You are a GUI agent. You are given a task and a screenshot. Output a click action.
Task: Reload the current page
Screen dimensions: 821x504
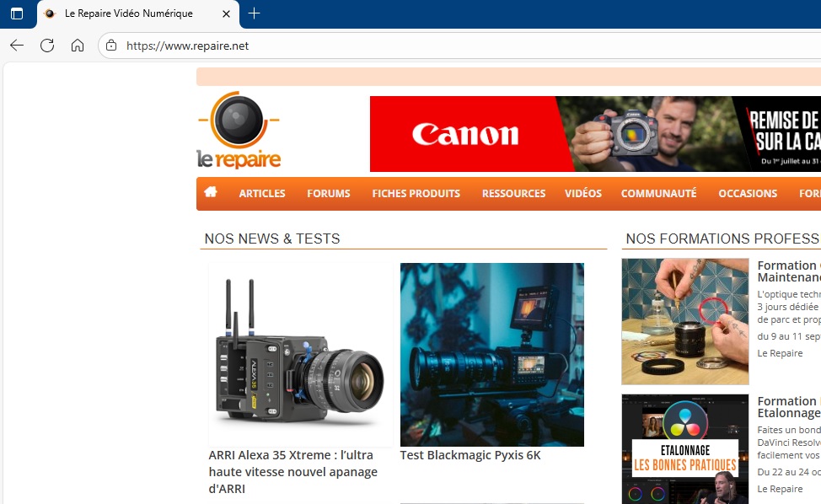pyautogui.click(x=47, y=46)
